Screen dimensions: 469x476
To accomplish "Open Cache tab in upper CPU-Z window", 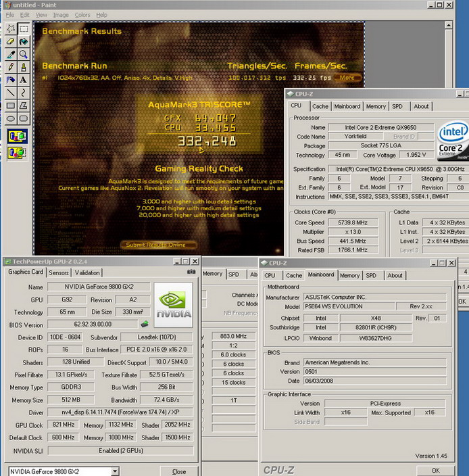I will pyautogui.click(x=320, y=106).
